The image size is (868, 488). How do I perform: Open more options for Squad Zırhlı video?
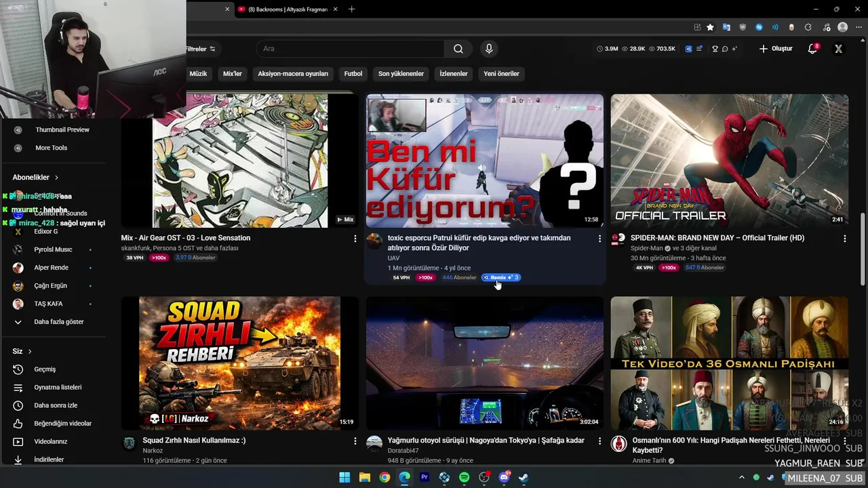point(355,441)
